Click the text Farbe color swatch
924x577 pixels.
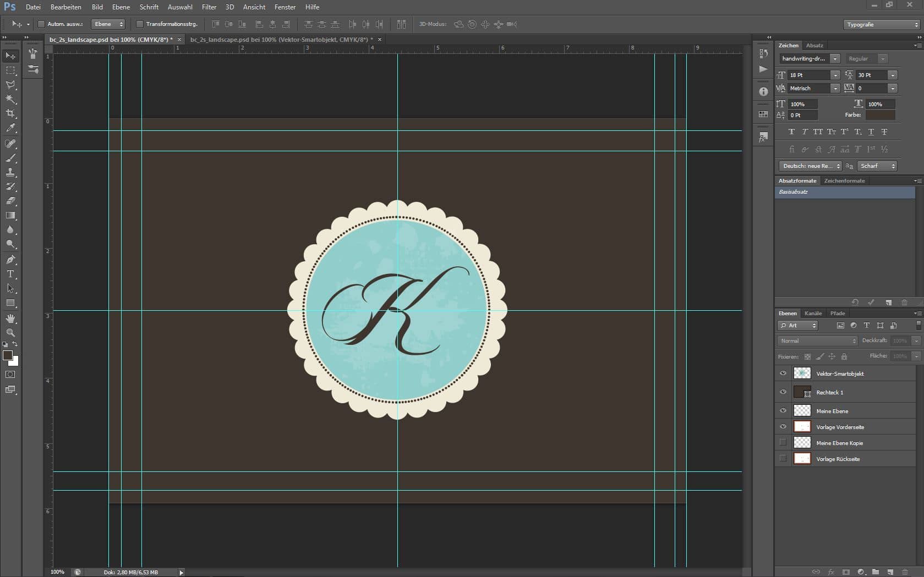tap(880, 115)
